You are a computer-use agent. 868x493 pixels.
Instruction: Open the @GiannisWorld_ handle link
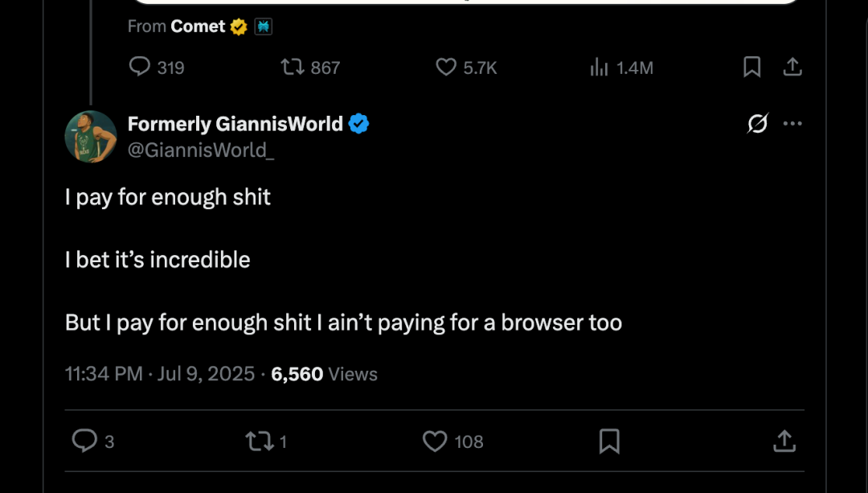click(x=201, y=150)
